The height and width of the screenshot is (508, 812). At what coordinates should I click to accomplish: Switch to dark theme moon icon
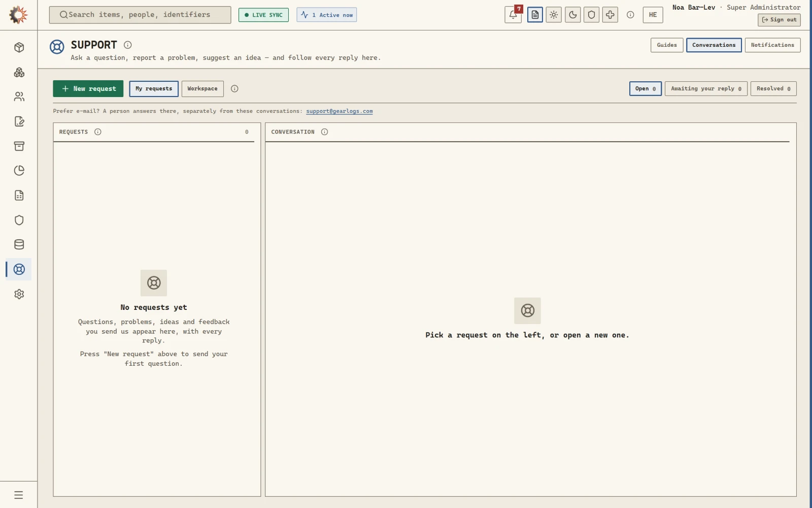tap(572, 15)
